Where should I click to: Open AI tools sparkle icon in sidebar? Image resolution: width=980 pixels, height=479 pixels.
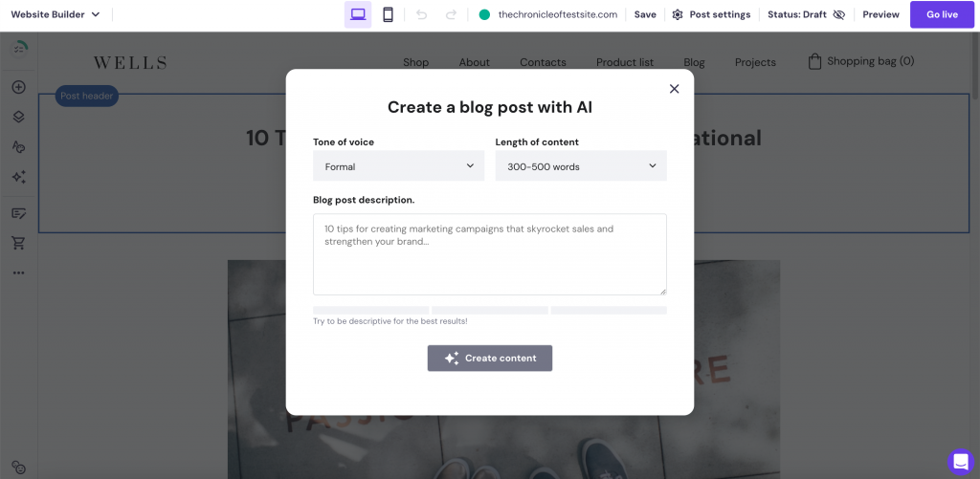pyautogui.click(x=18, y=177)
